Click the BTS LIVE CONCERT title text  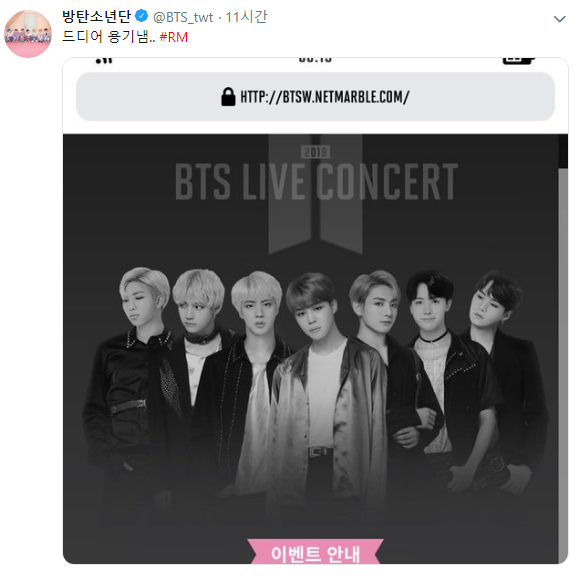click(316, 182)
